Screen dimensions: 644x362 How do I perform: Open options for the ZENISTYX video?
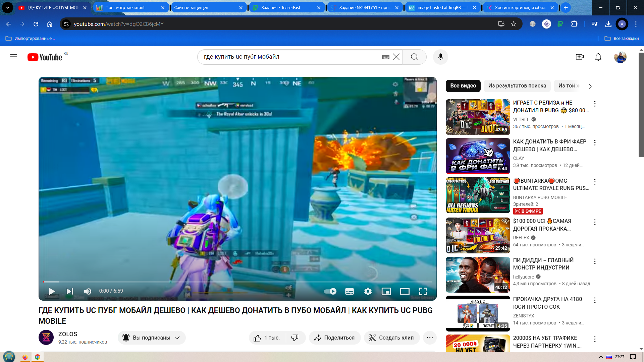click(x=595, y=300)
